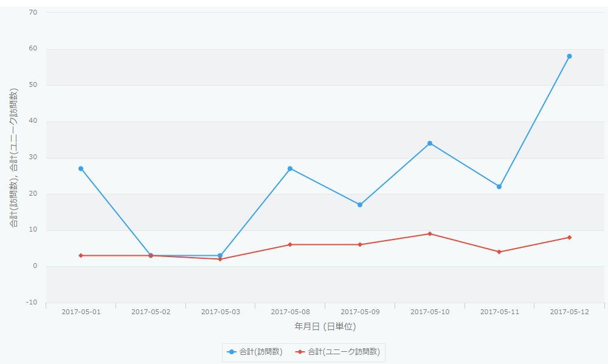The height and width of the screenshot is (364, 608).
Task: Click the red diamond point on 2017-05-12
Action: pos(569,238)
